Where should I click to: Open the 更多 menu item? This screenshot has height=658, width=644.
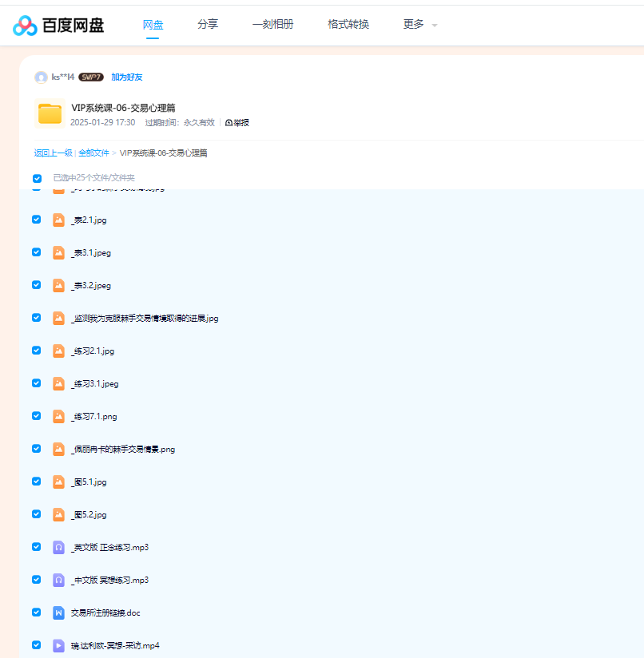click(414, 24)
